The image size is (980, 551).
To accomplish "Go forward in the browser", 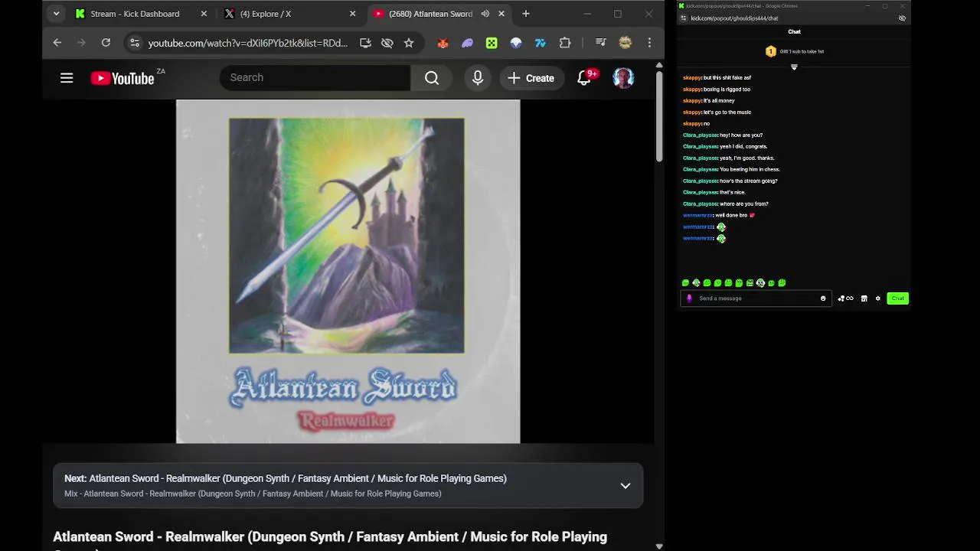I will pos(81,43).
